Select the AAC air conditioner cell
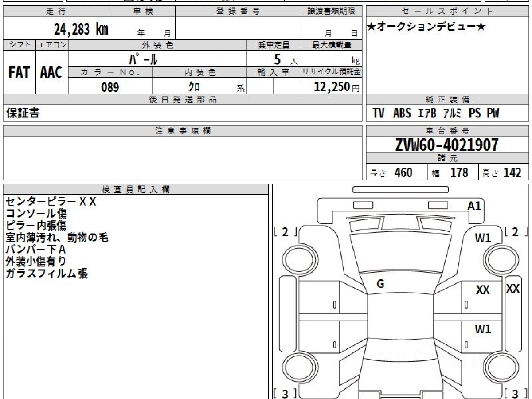Screen dimensions: 532x399 [x=51, y=72]
